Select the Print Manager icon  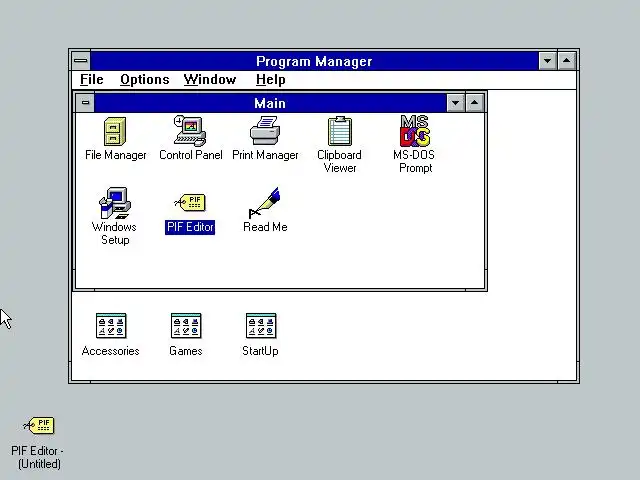click(265, 131)
